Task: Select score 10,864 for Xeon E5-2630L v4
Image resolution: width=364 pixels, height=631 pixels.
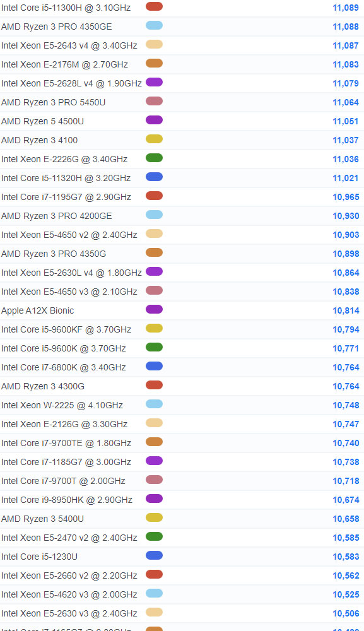Action: tap(346, 273)
